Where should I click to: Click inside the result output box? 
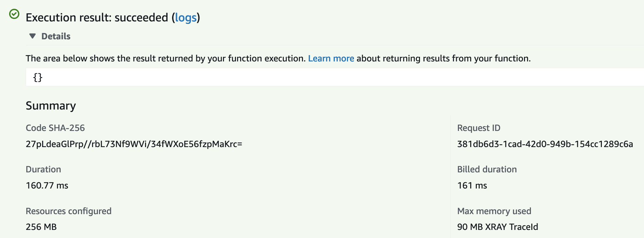tap(316, 77)
